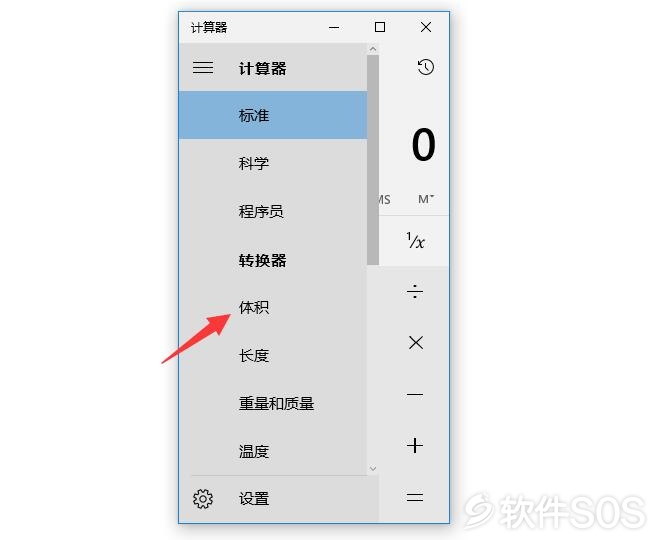
Task: Collapse the hamburger navigation menu
Action: 203,67
